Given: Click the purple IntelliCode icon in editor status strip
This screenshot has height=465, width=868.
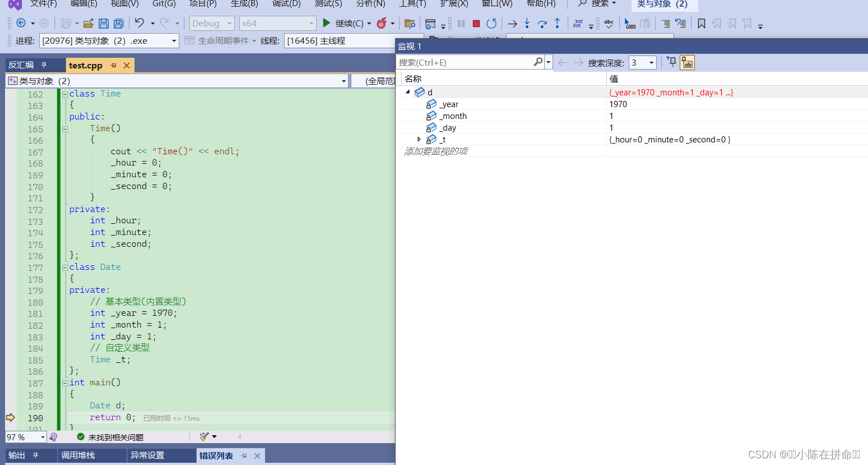Looking at the screenshot, I should point(53,437).
